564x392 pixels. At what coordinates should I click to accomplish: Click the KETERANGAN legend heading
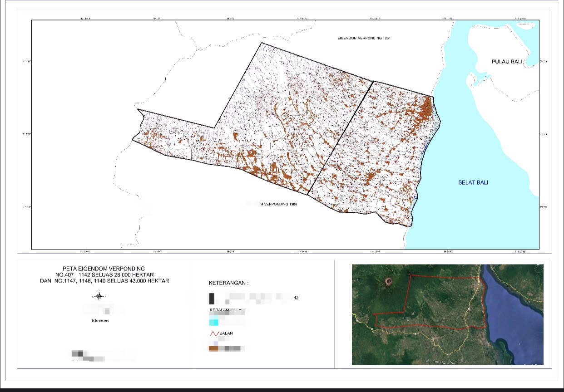229,283
